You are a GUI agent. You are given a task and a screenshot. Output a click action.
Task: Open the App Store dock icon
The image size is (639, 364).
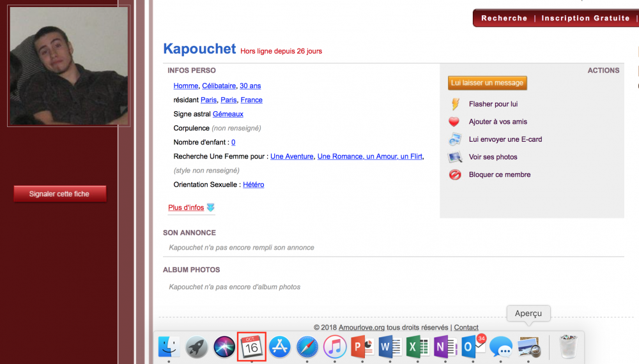pos(280,347)
